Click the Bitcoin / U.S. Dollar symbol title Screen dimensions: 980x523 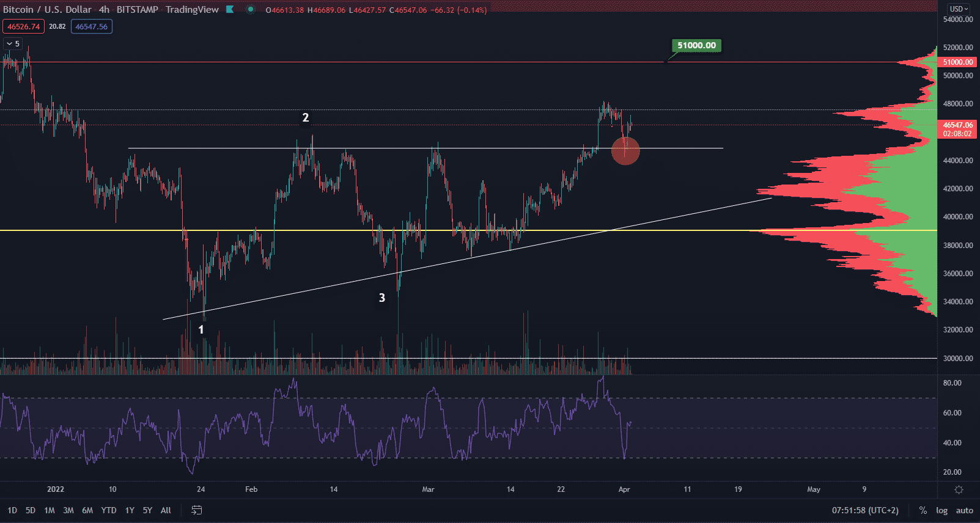pyautogui.click(x=47, y=9)
